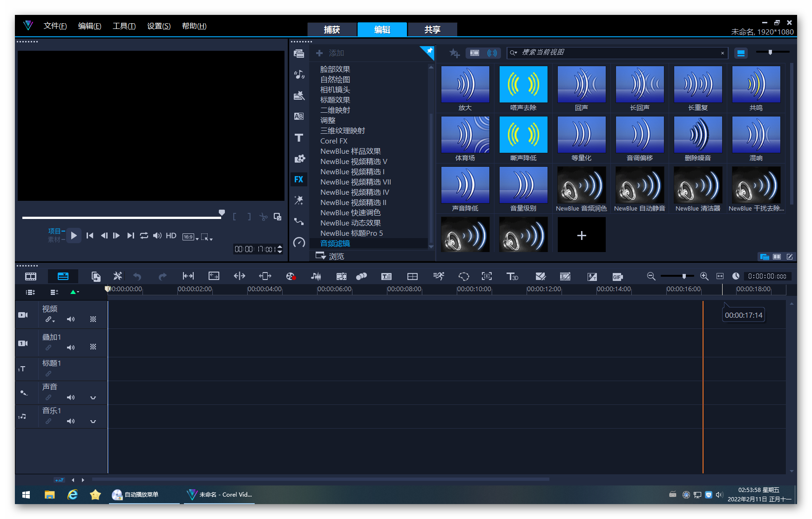Open the 编辑(E) menu
This screenshot has height=519, width=812.
(89, 26)
